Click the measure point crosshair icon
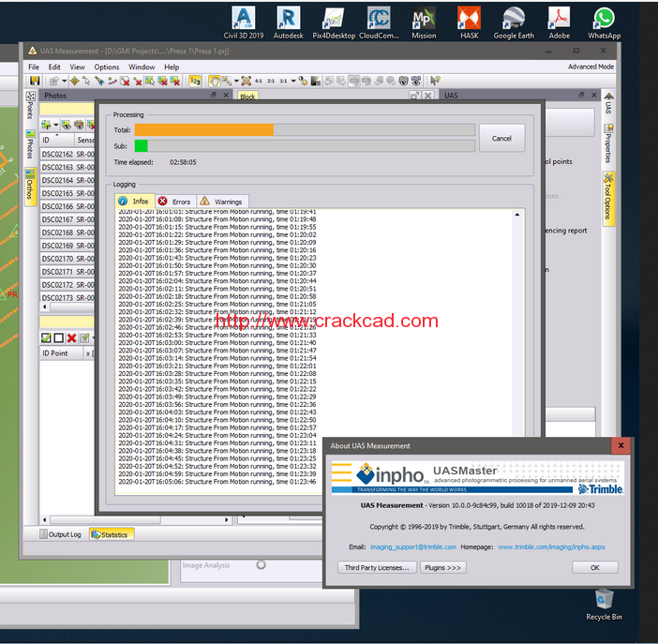The image size is (658, 644). pyautogui.click(x=74, y=81)
